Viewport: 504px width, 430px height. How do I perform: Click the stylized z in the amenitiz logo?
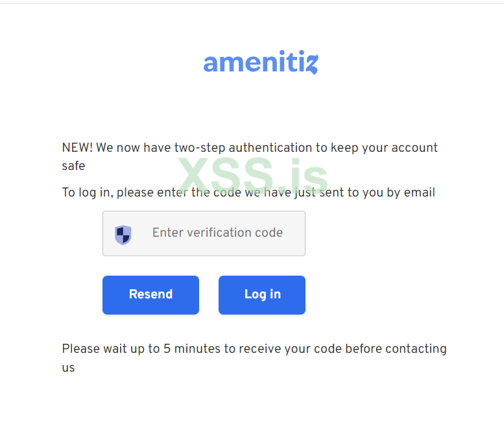(311, 64)
